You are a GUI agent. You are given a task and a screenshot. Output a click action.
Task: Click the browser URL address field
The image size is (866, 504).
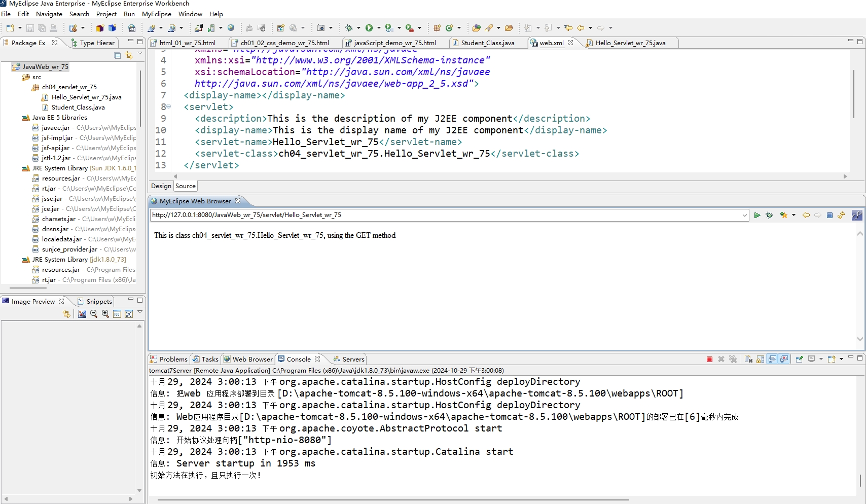coord(445,215)
